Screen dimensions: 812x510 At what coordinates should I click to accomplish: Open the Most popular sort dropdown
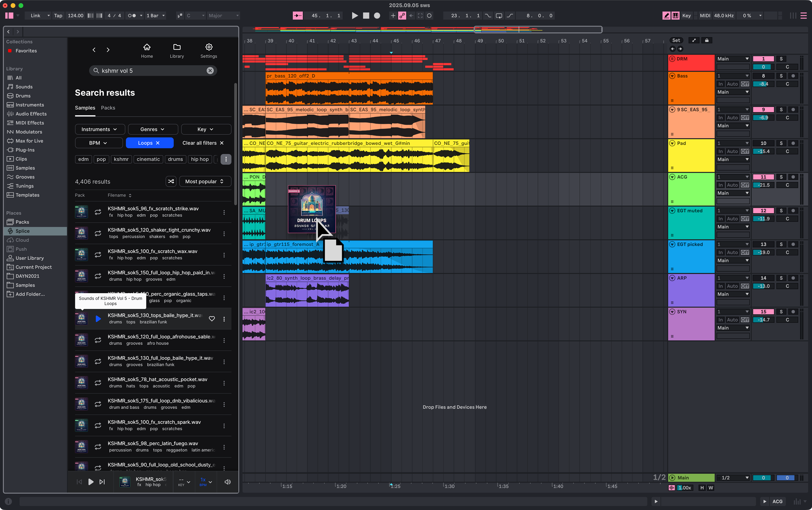point(205,181)
